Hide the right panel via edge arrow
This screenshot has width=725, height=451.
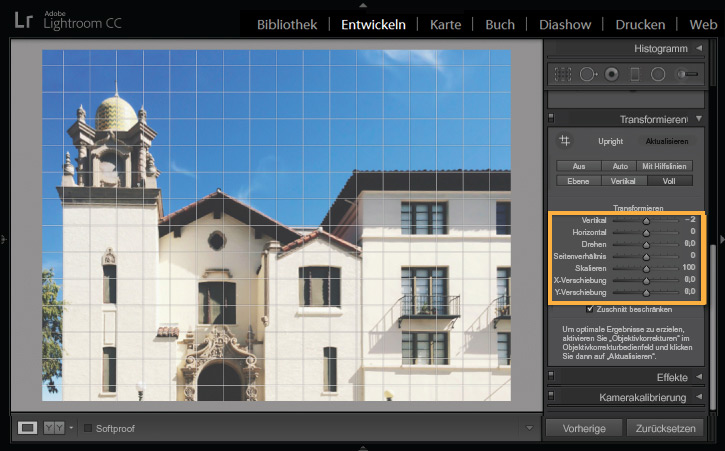(x=721, y=239)
